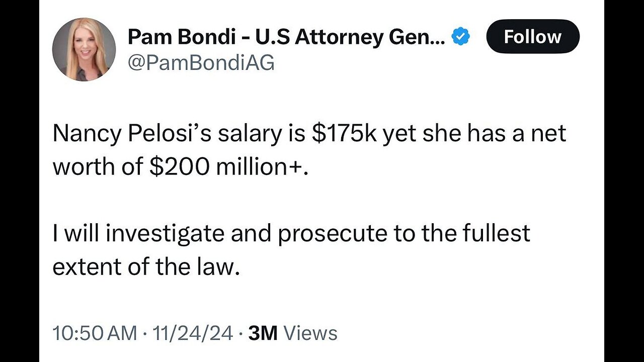Open the @PamBondiAG handle link

point(201,63)
